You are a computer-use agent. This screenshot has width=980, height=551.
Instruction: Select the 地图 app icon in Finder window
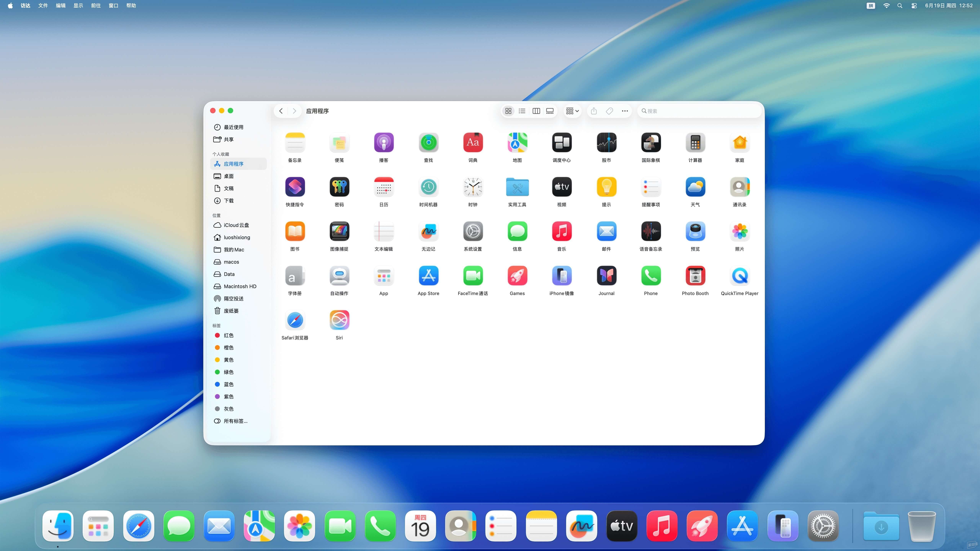tap(517, 143)
